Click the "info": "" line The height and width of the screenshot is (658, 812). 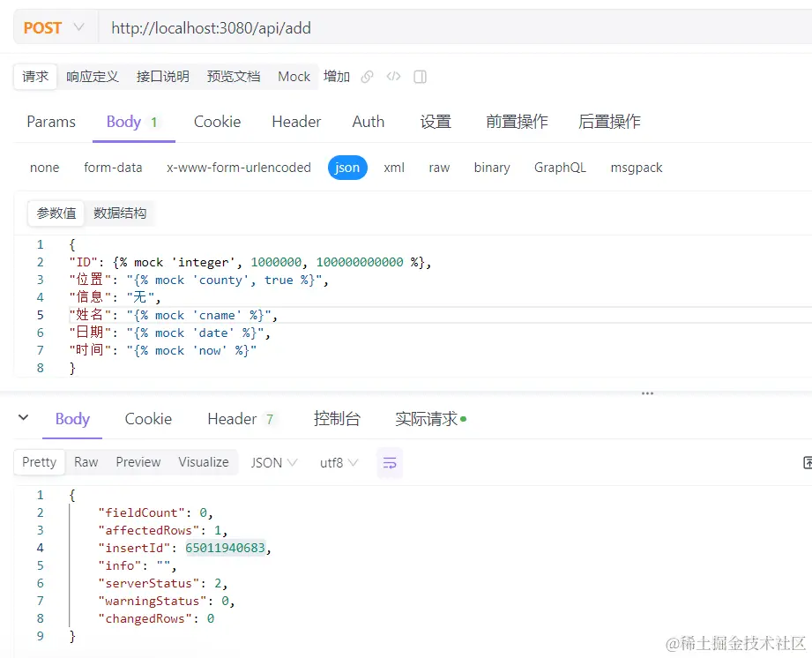tap(138, 565)
